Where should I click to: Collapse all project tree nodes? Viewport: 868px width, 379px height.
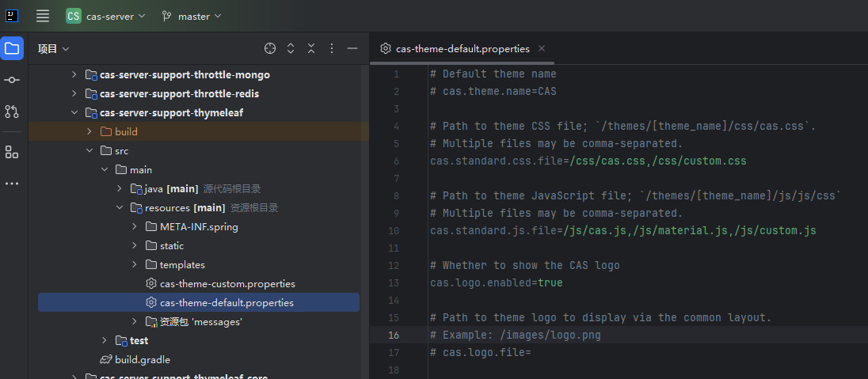pyautogui.click(x=311, y=48)
